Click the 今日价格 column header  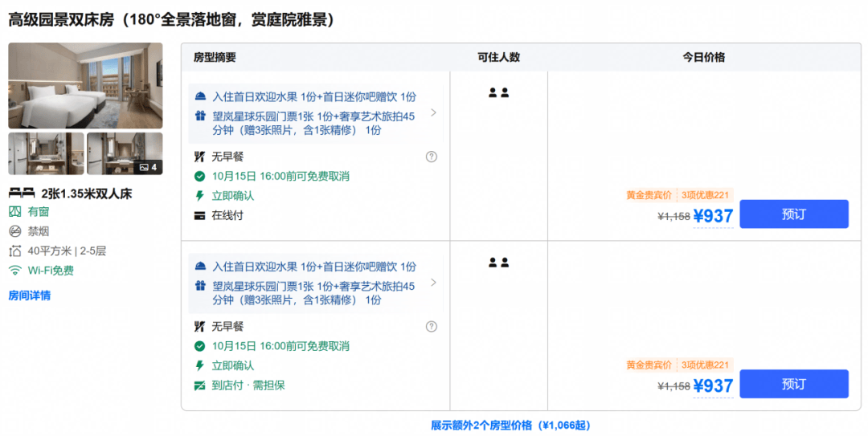click(x=703, y=57)
